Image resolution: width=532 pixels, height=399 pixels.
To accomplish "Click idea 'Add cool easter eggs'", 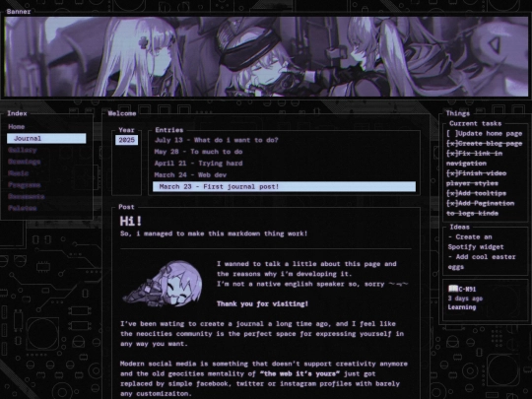I will click(x=482, y=262).
